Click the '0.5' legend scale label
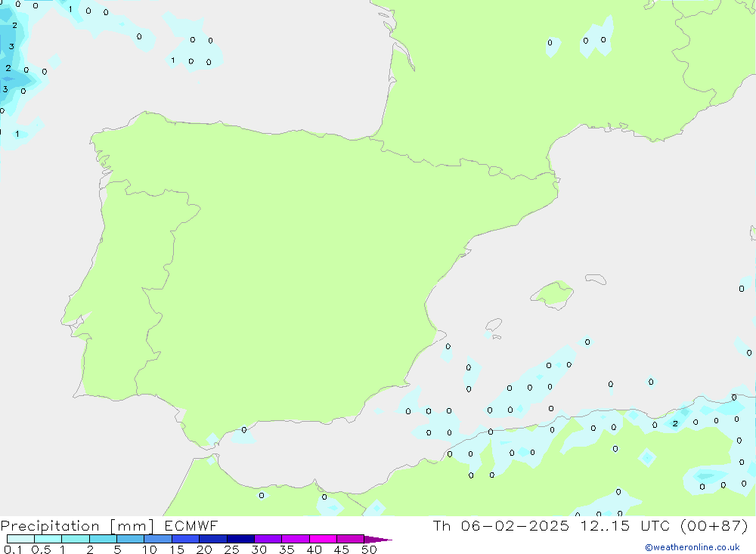 pos(41,549)
